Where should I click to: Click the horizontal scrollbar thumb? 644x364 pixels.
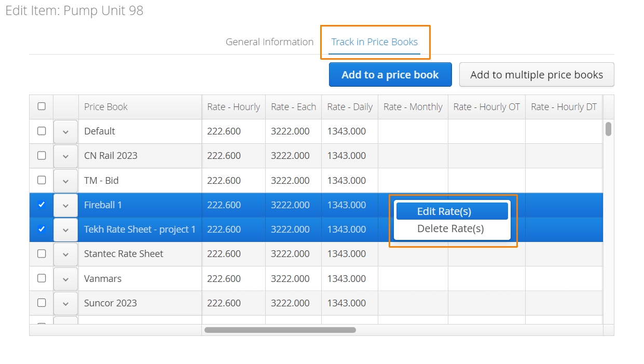280,330
